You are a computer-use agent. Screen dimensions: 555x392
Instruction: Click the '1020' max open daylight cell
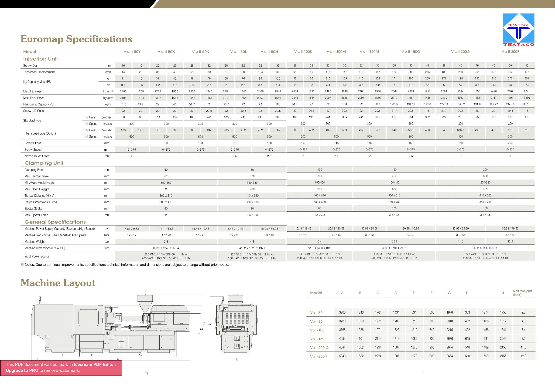coord(485,189)
